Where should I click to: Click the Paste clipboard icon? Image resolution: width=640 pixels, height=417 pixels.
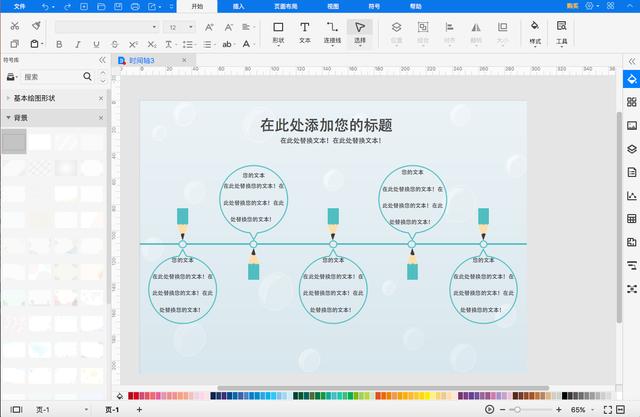(x=35, y=44)
